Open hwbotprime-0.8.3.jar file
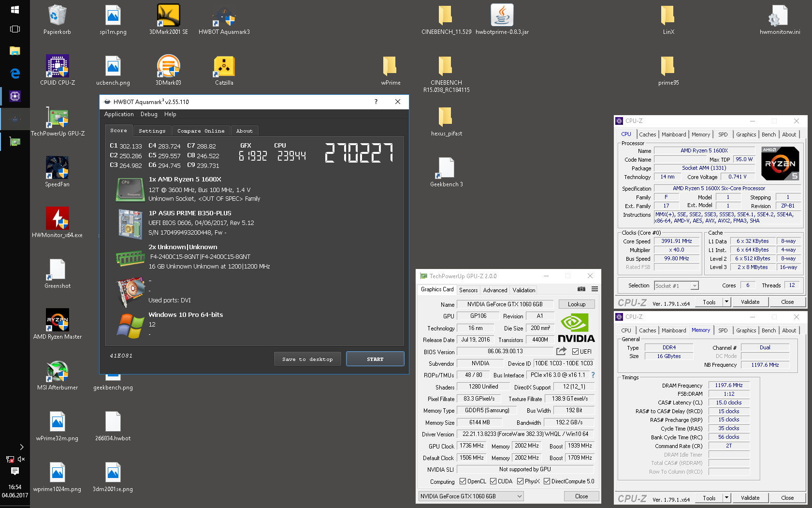Viewport: 812px width, 508px height. (x=502, y=19)
